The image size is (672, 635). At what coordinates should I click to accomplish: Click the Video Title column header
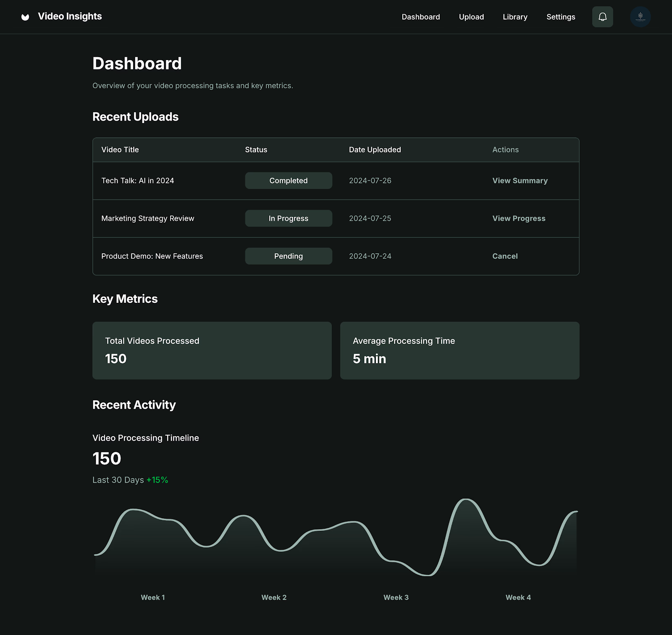(120, 150)
